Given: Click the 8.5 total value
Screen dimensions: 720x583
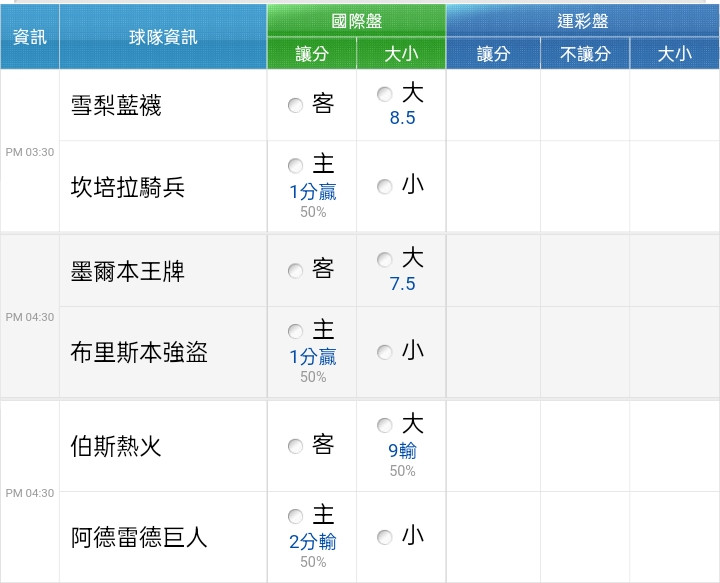Looking at the screenshot, I should 402,118.
